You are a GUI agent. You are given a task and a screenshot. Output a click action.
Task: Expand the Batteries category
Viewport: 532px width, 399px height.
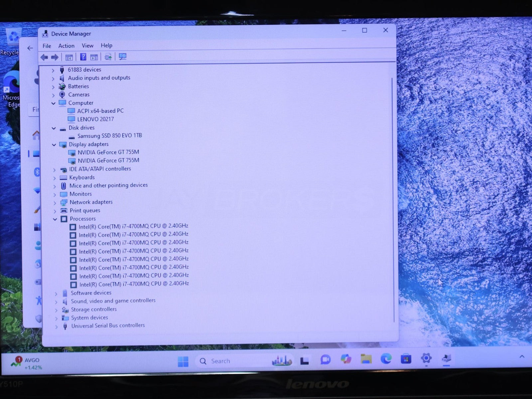[53, 87]
